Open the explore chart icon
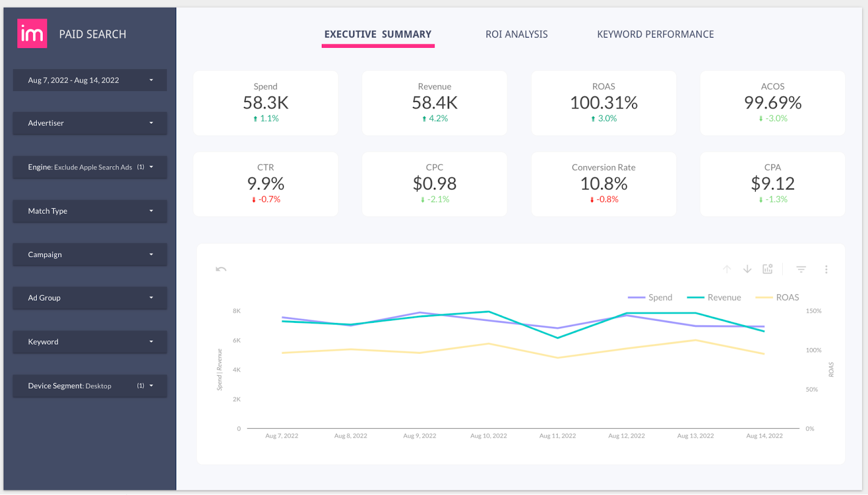This screenshot has height=495, width=868. click(768, 269)
